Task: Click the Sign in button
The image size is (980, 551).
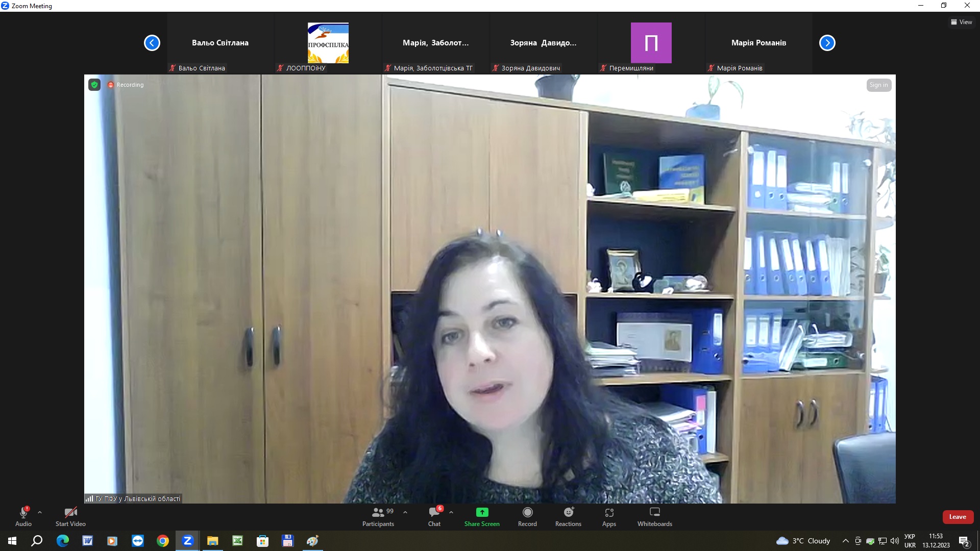Action: click(x=878, y=85)
